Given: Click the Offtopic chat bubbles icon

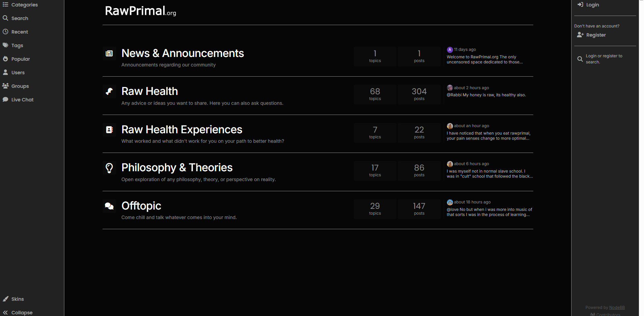Looking at the screenshot, I should (x=109, y=206).
